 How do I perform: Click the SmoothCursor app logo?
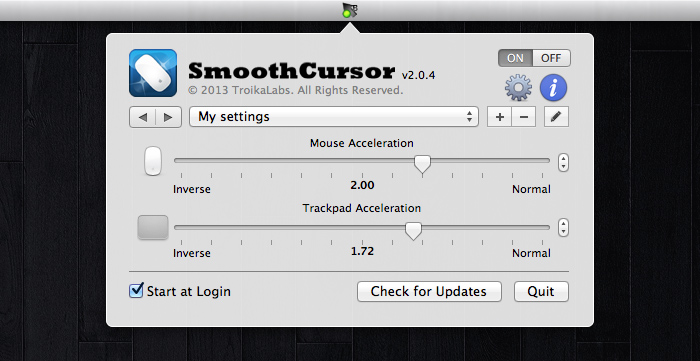click(153, 73)
